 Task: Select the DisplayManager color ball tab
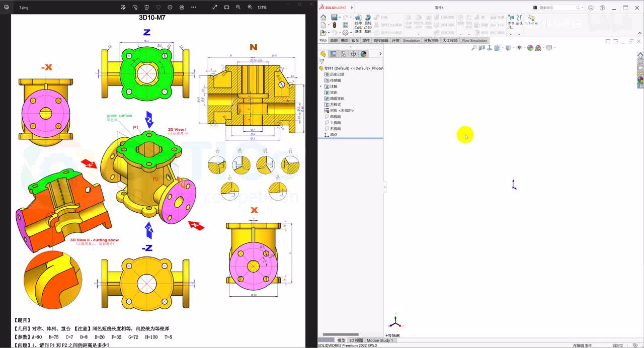[x=363, y=54]
